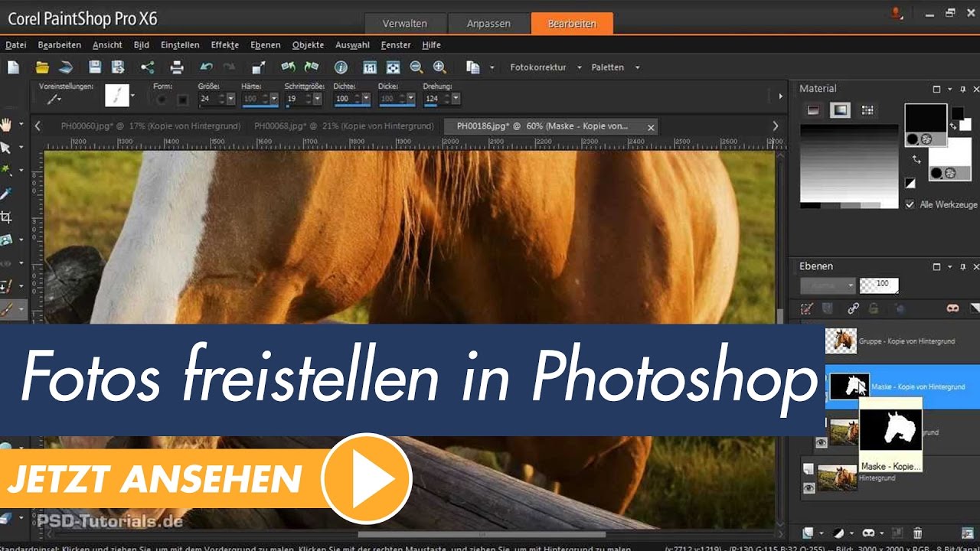Close the PH00186.jpg document tab
The image size is (980, 551).
pos(651,127)
